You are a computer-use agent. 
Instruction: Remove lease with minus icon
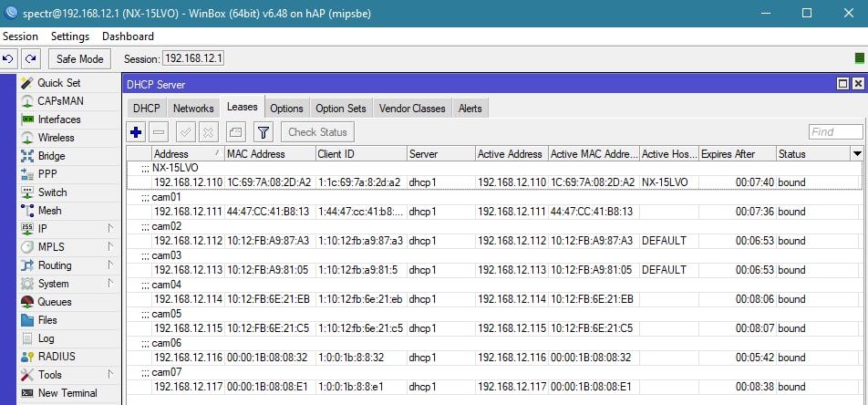pyautogui.click(x=159, y=132)
